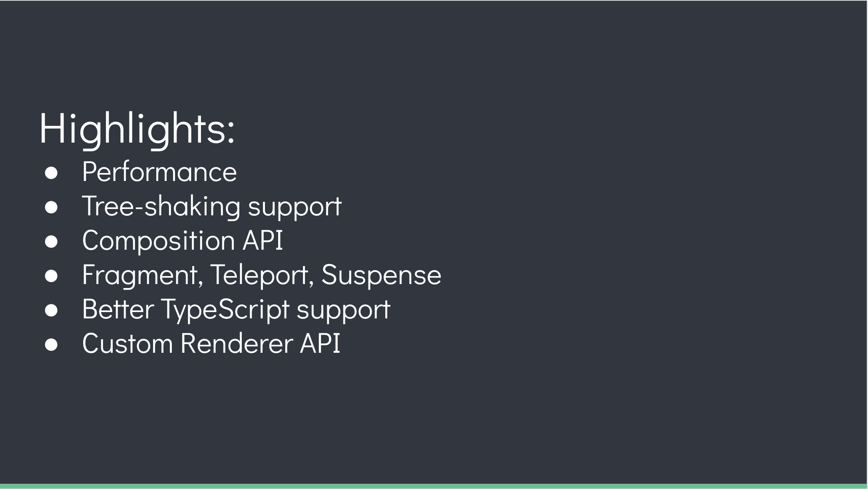The width and height of the screenshot is (868, 489).
Task: Click the bullet dot beside Better TypeScript support
Action: (52, 310)
